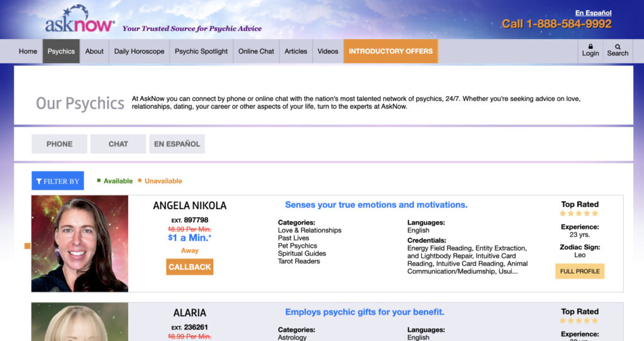Screen dimensions: 644x341
Task: Click Angela Nikola's profile photo
Action: 80,244
